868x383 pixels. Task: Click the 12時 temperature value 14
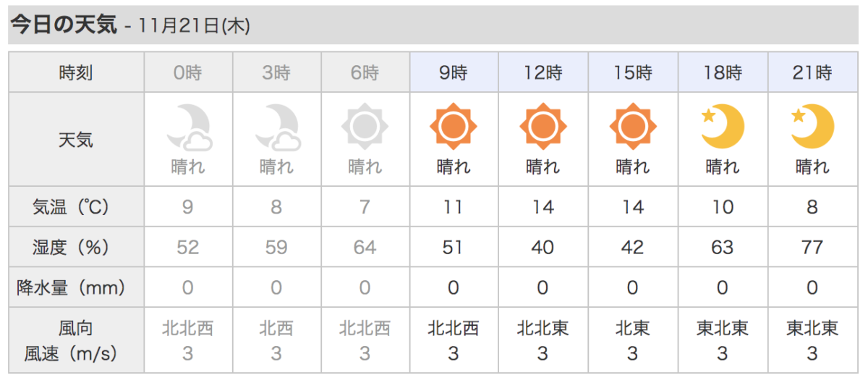coord(543,208)
